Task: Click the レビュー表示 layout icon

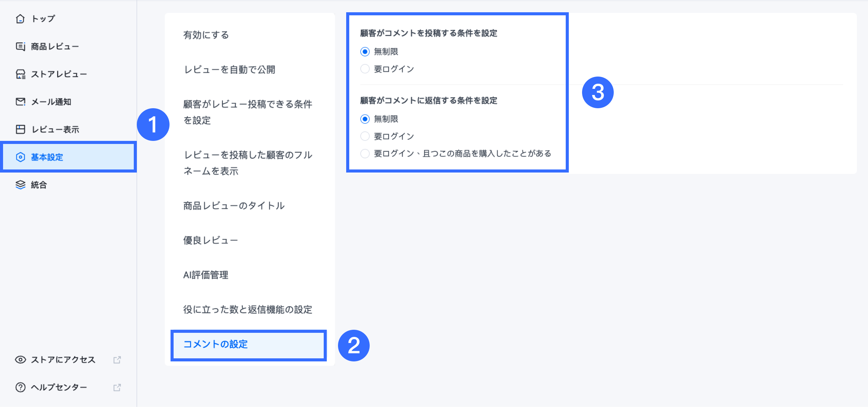Action: pos(20,129)
